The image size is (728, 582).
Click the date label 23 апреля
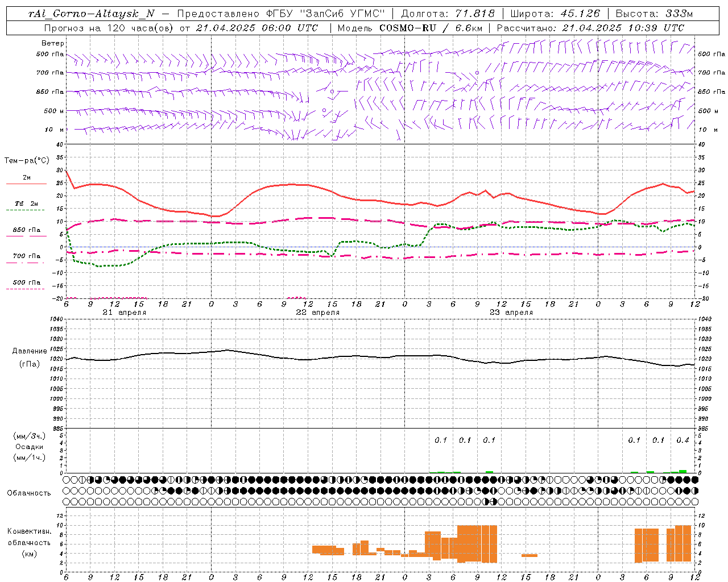click(x=511, y=313)
